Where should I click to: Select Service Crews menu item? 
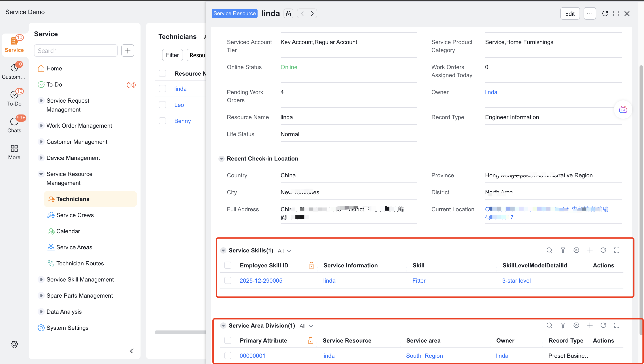pos(70,215)
